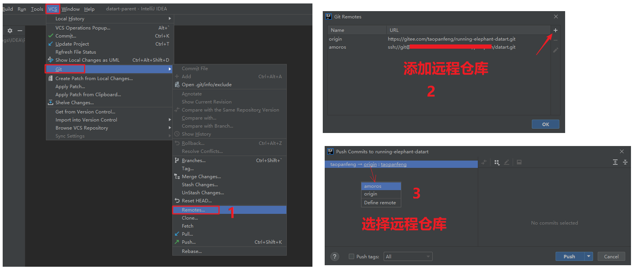Open the VCS menu
Image resolution: width=644 pixels, height=279 pixels.
(x=53, y=9)
